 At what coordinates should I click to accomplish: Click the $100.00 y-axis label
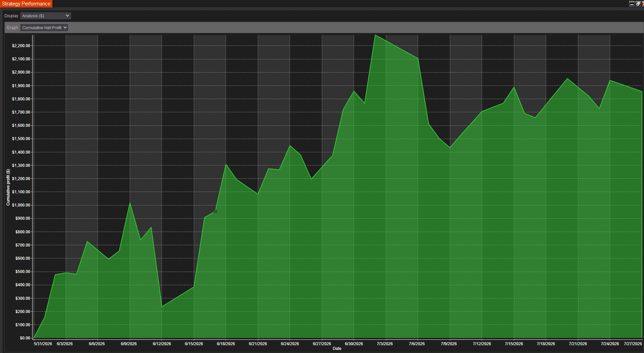[23, 325]
